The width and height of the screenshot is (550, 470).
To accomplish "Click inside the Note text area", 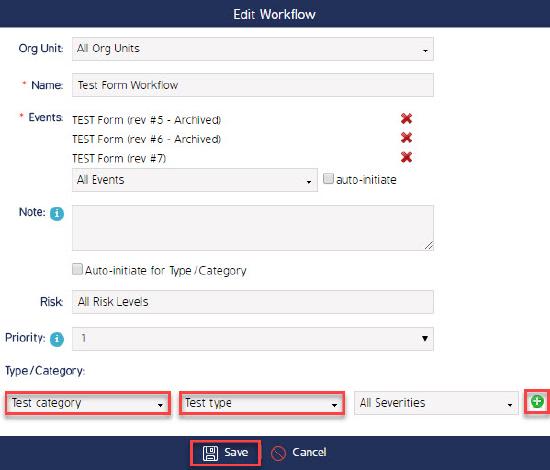I will tap(253, 228).
